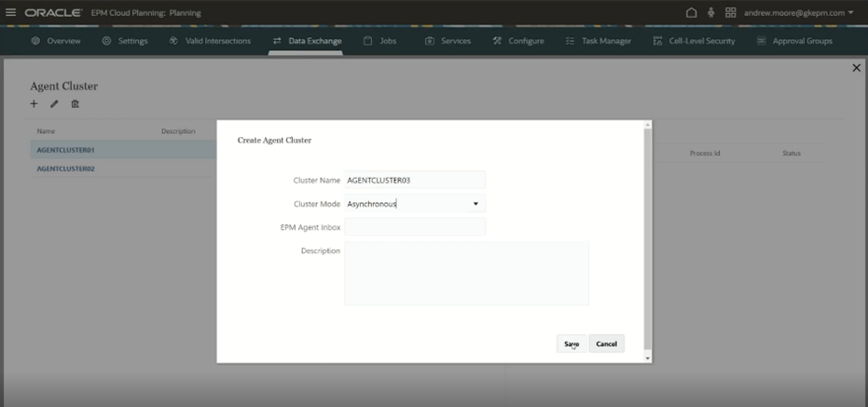Open the Valid Intersections tab
Viewport: 868px width, 407px height.
pyautogui.click(x=210, y=41)
